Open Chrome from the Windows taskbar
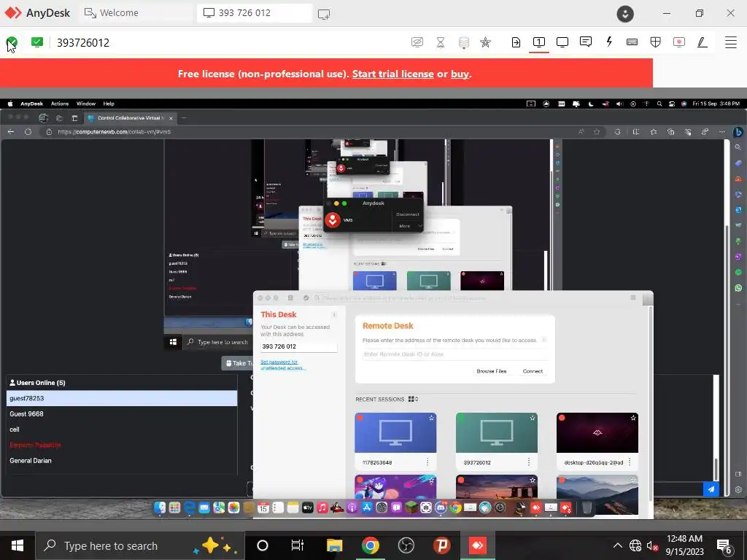The height and width of the screenshot is (560, 747). click(370, 545)
